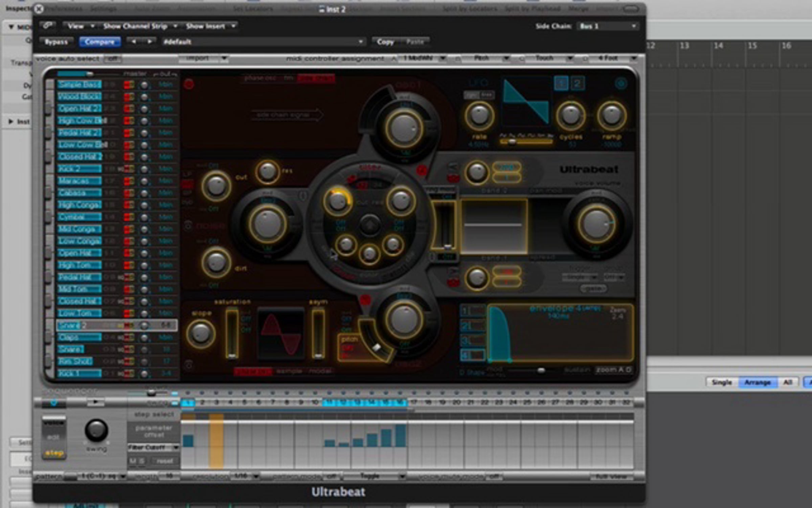Open Show Channel Strip dropdown

tap(140, 26)
